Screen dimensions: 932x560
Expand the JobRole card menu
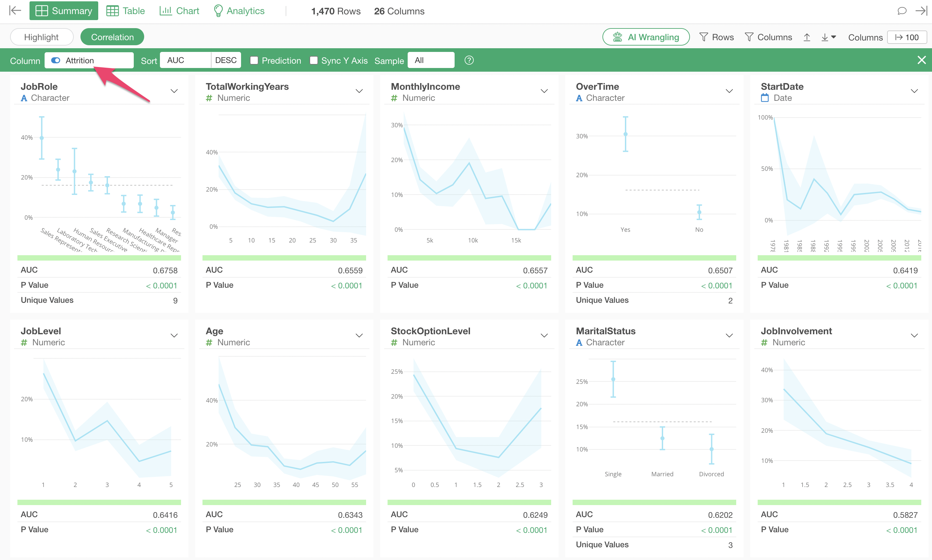(x=174, y=91)
